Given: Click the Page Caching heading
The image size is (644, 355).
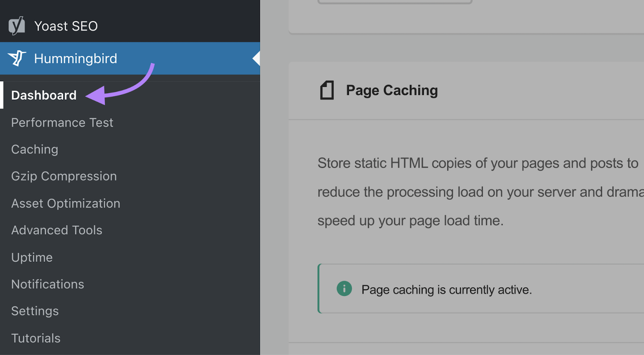Looking at the screenshot, I should point(392,90).
